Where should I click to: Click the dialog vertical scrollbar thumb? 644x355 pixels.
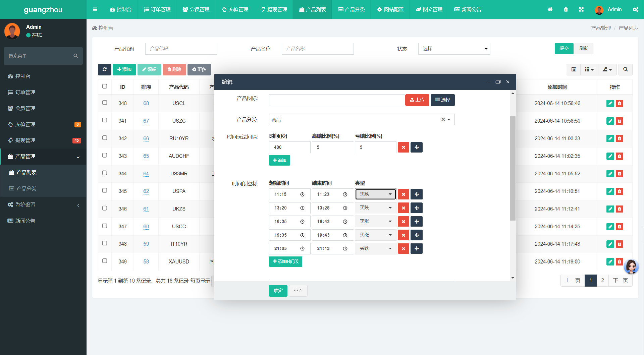(x=513, y=168)
